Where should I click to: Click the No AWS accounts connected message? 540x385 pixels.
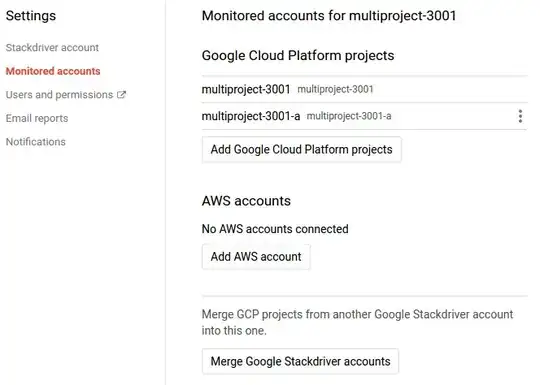click(x=275, y=229)
